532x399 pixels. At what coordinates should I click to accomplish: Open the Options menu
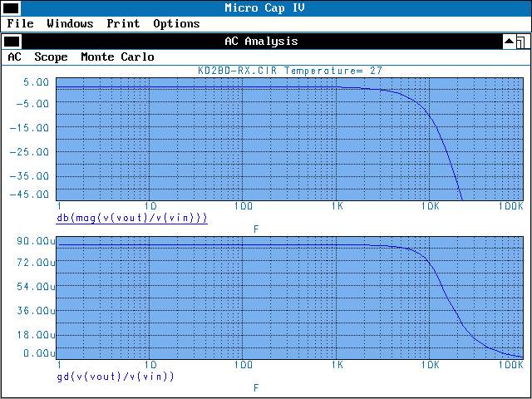176,24
